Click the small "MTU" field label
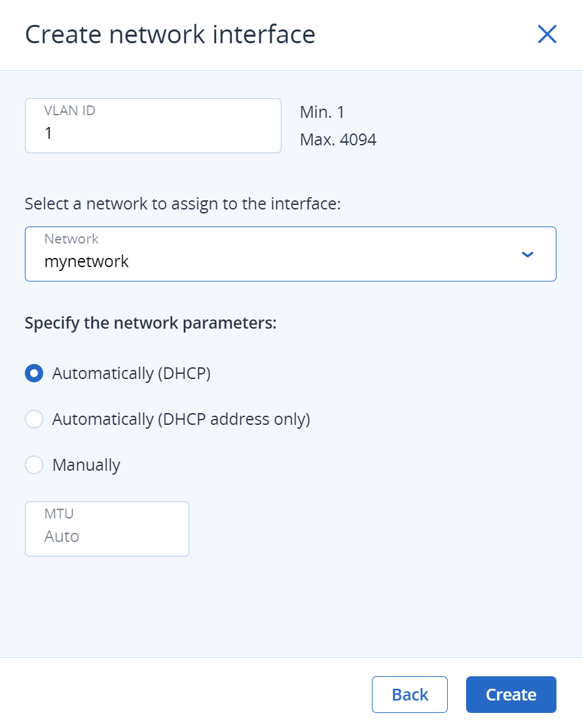This screenshot has height=728, width=582. pos(59,514)
